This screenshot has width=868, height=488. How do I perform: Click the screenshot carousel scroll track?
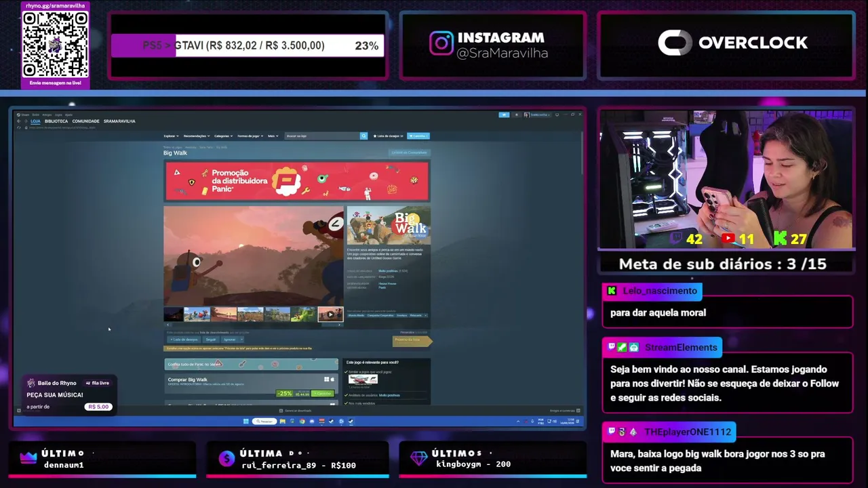click(x=253, y=325)
